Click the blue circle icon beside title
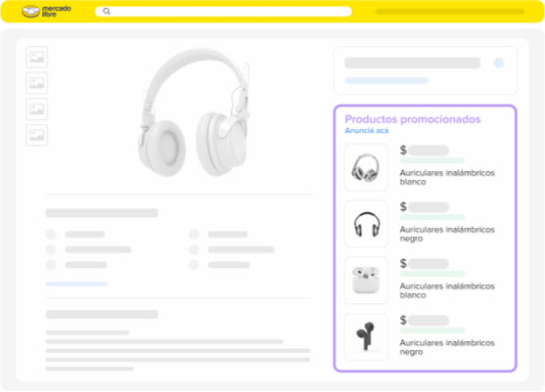Screen dimensions: 545x392 (499, 63)
